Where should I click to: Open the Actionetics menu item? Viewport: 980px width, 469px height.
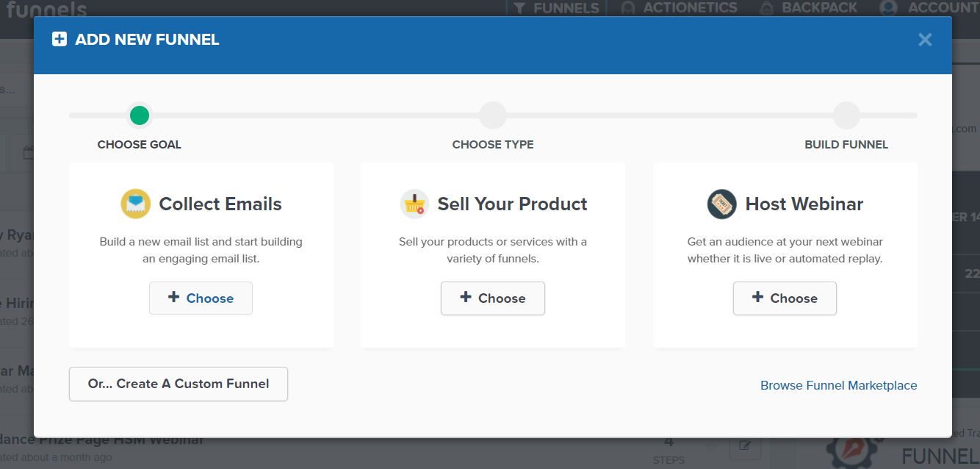[680, 8]
